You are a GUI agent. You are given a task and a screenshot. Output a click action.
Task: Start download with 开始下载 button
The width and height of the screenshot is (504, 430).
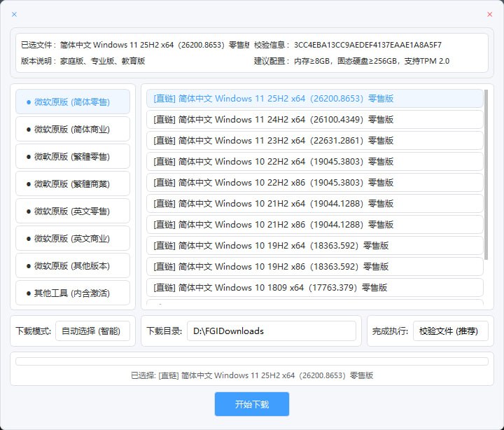252,404
